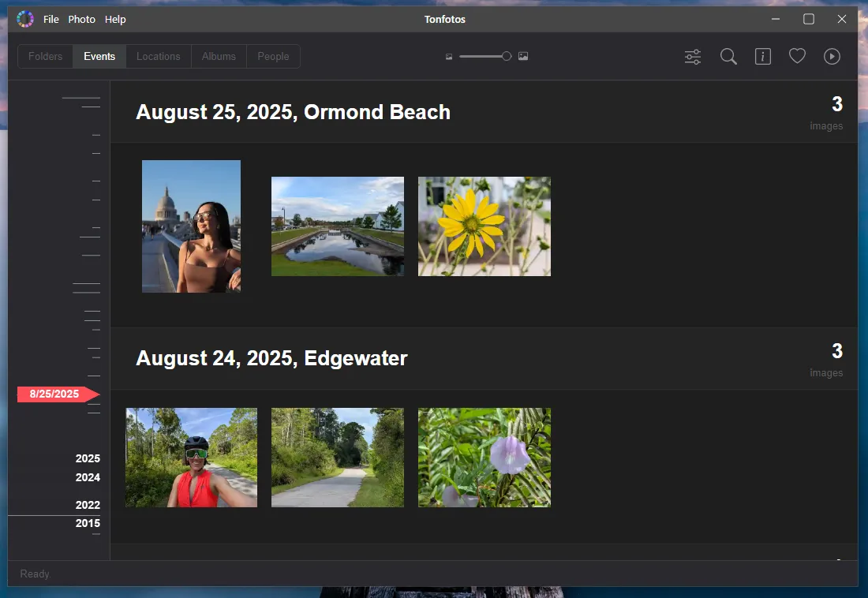Show favorites via the heart icon
Screen dimensions: 868x598
pos(797,56)
